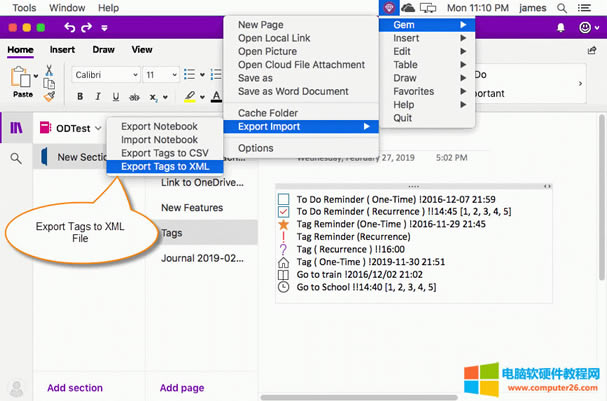The height and width of the screenshot is (401, 607).
Task: Click the sidebar search magnifier icon
Action: tap(16, 158)
